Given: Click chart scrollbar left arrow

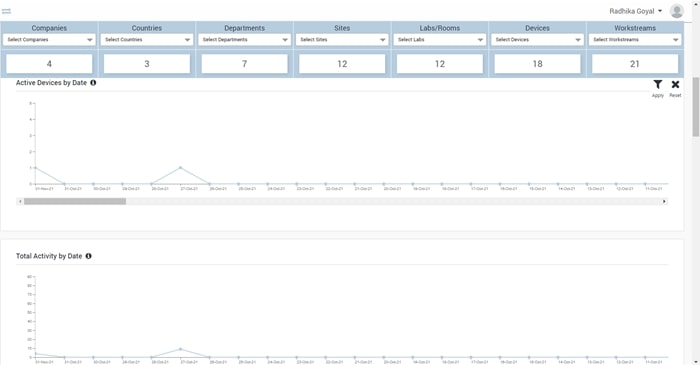Looking at the screenshot, I should click(20, 202).
